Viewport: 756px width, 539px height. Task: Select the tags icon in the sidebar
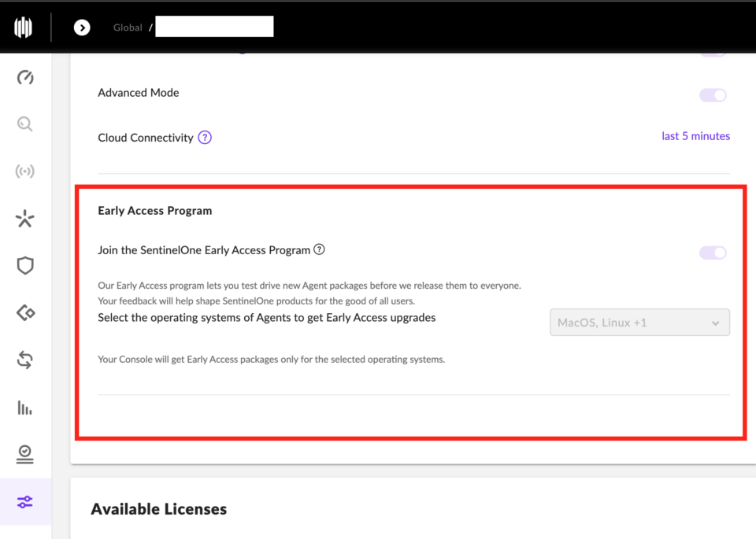[x=24, y=312]
